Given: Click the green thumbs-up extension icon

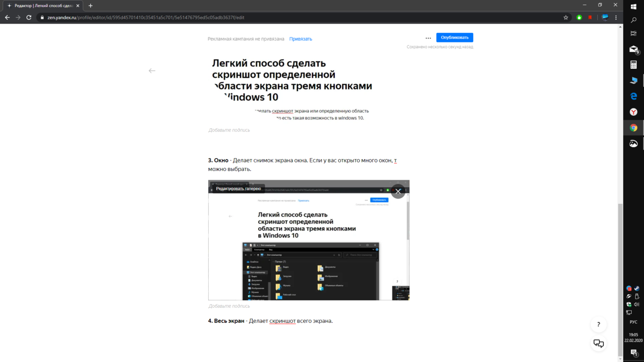Looking at the screenshot, I should [579, 17].
